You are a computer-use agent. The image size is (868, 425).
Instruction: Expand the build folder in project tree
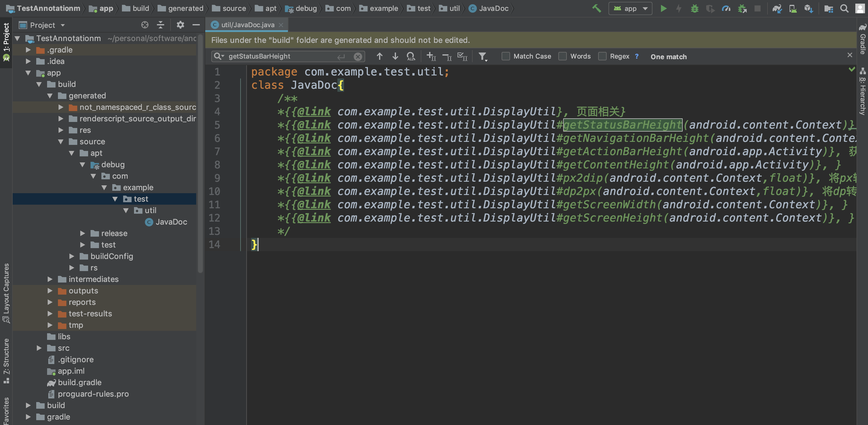point(28,405)
